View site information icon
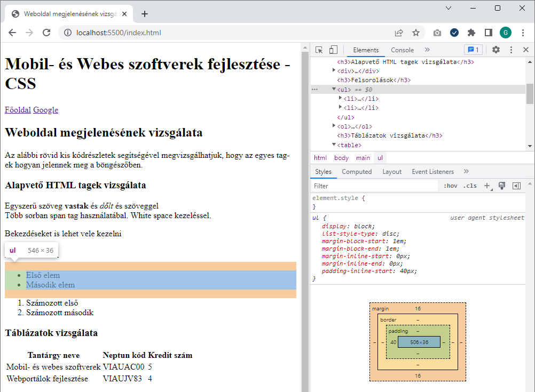535x392 pixels. [x=68, y=33]
